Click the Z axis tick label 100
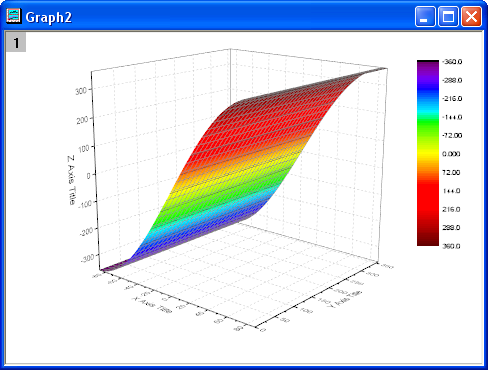The height and width of the screenshot is (370, 488). pyautogui.click(x=84, y=148)
